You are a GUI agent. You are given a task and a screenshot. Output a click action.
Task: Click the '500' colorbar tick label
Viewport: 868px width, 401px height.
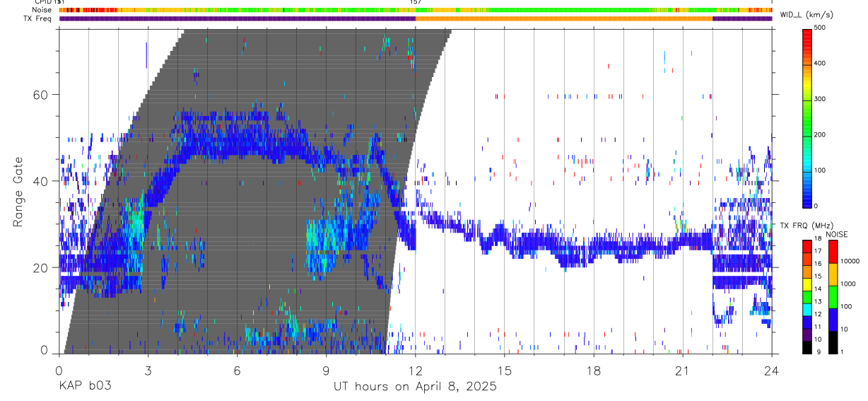[821, 28]
